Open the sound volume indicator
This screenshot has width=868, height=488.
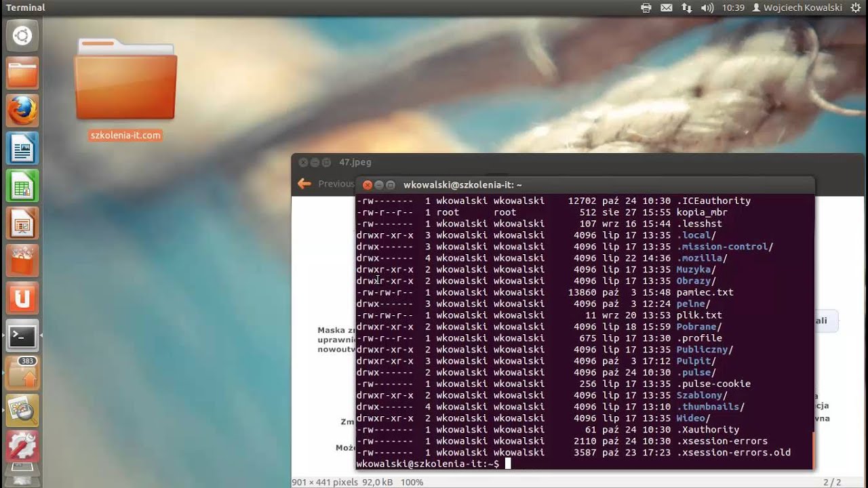707,7
